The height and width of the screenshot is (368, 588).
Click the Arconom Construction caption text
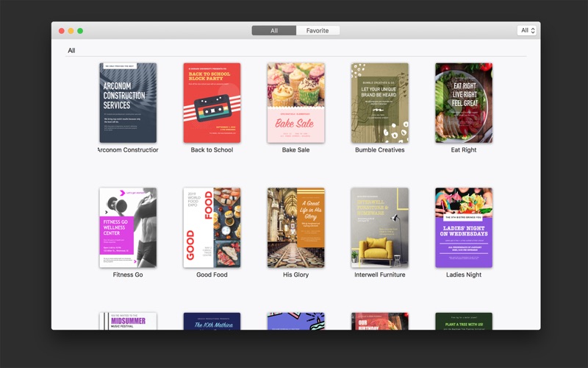click(128, 150)
